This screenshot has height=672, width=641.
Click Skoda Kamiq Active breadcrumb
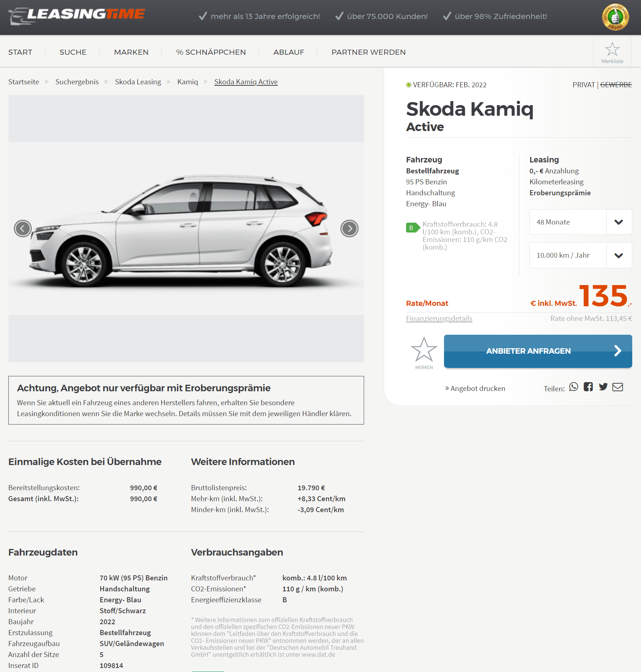pos(246,82)
